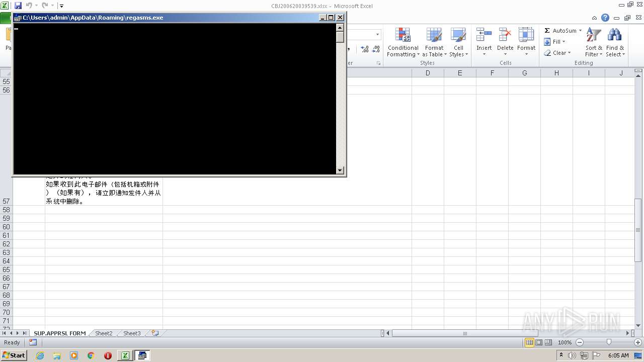Click first-sheet navigation arrow
The width and height of the screenshot is (644, 362).
[x=5, y=333]
